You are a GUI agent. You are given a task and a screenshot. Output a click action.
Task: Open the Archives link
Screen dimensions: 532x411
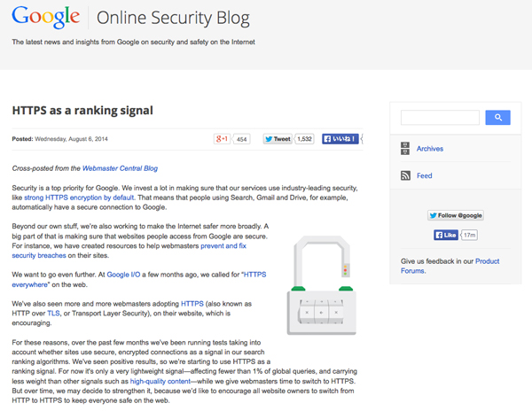pyautogui.click(x=430, y=149)
